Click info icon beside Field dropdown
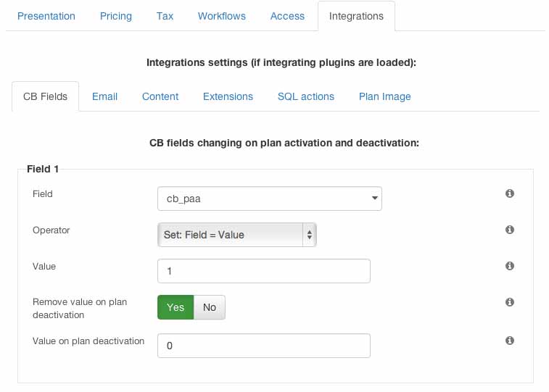549x392 pixels. click(509, 193)
